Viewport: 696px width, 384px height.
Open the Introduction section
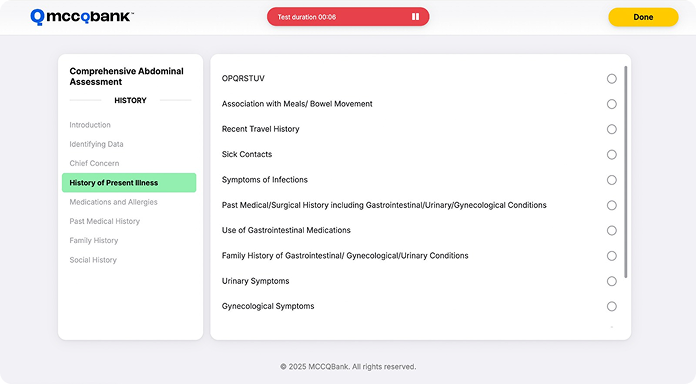click(90, 125)
